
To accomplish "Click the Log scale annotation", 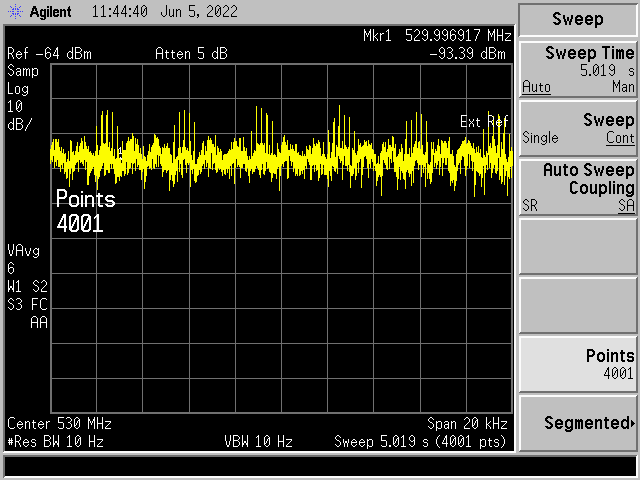I will tap(18, 89).
